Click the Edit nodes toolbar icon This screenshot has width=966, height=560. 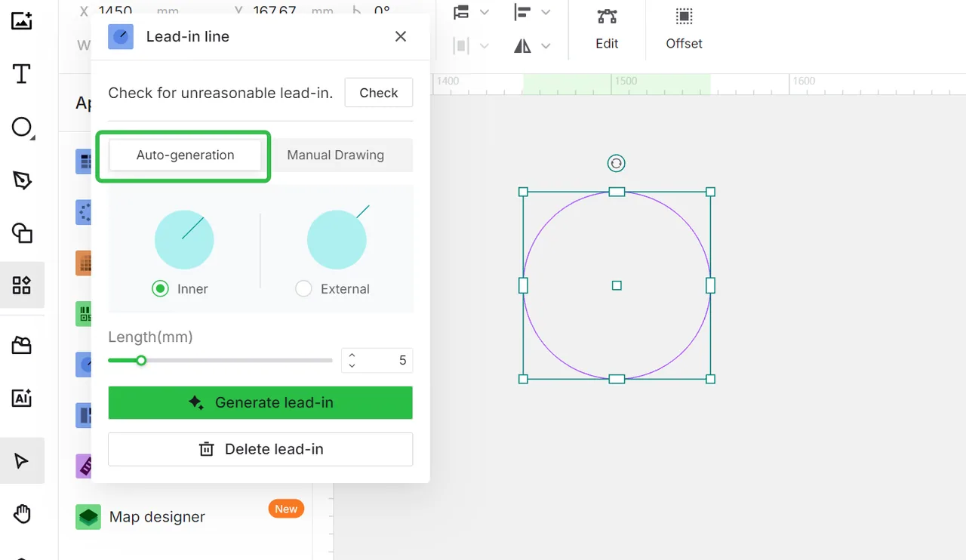click(x=607, y=29)
